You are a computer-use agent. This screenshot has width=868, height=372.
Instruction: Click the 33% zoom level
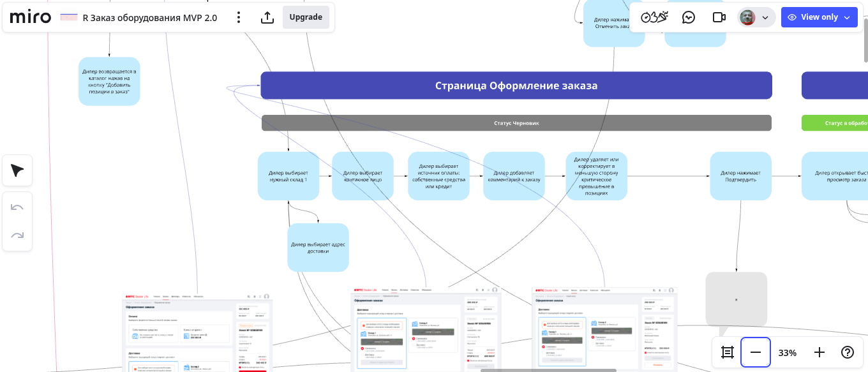(787, 353)
